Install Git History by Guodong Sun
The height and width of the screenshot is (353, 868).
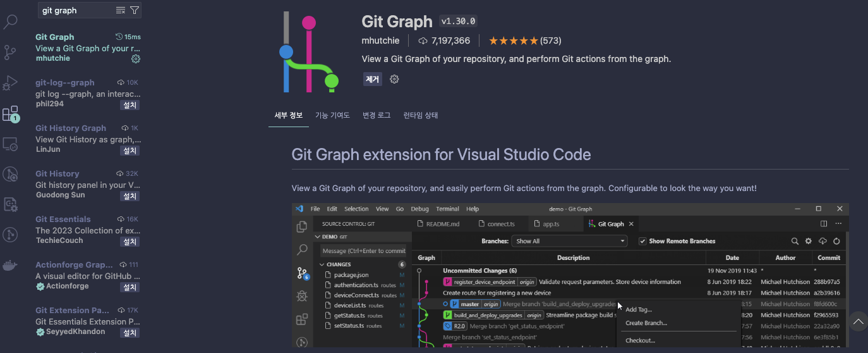(130, 196)
